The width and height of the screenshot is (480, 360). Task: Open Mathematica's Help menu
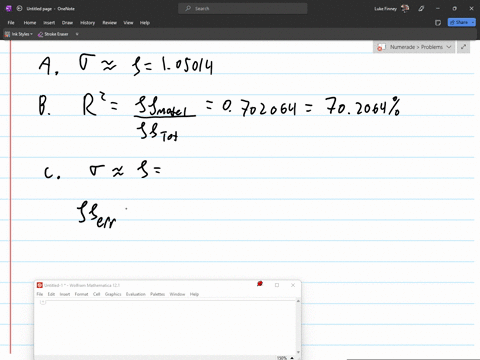pos(194,294)
